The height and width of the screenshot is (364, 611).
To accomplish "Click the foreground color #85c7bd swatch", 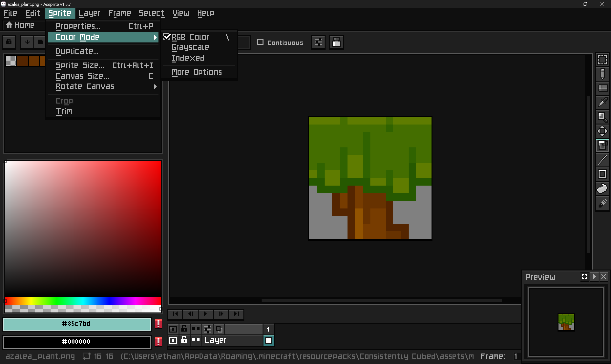I will pyautogui.click(x=77, y=324).
